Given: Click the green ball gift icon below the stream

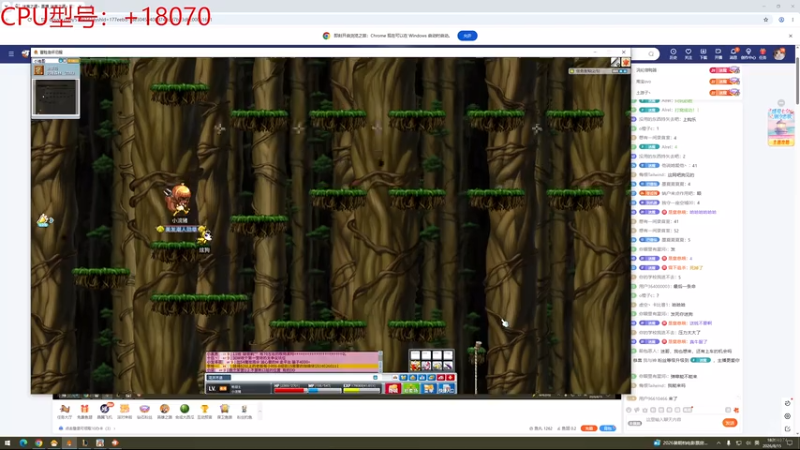Looking at the screenshot, I should tap(185, 411).
